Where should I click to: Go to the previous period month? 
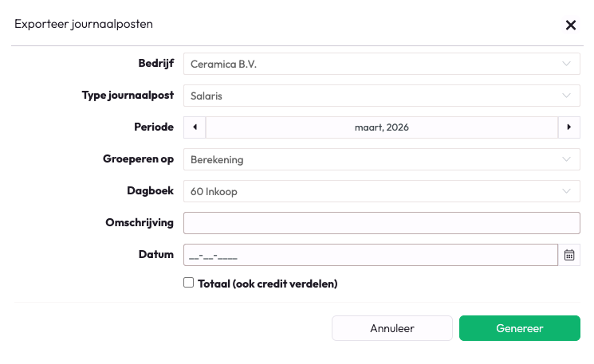(x=195, y=127)
